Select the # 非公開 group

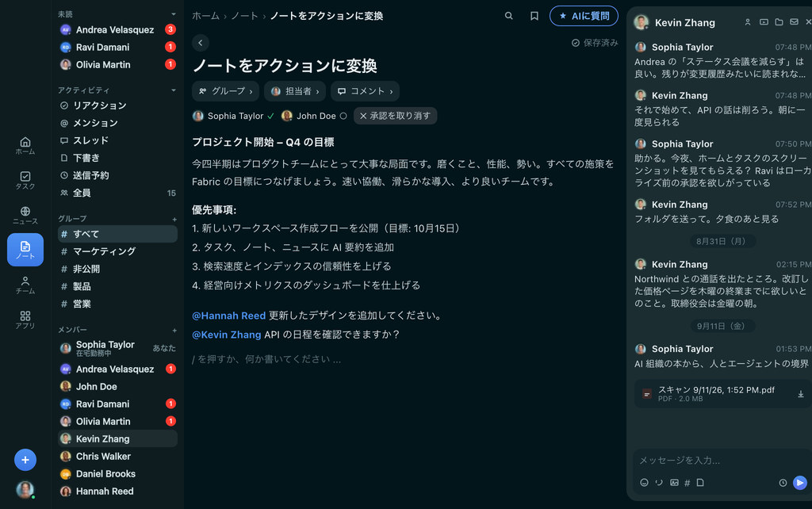tap(117, 269)
